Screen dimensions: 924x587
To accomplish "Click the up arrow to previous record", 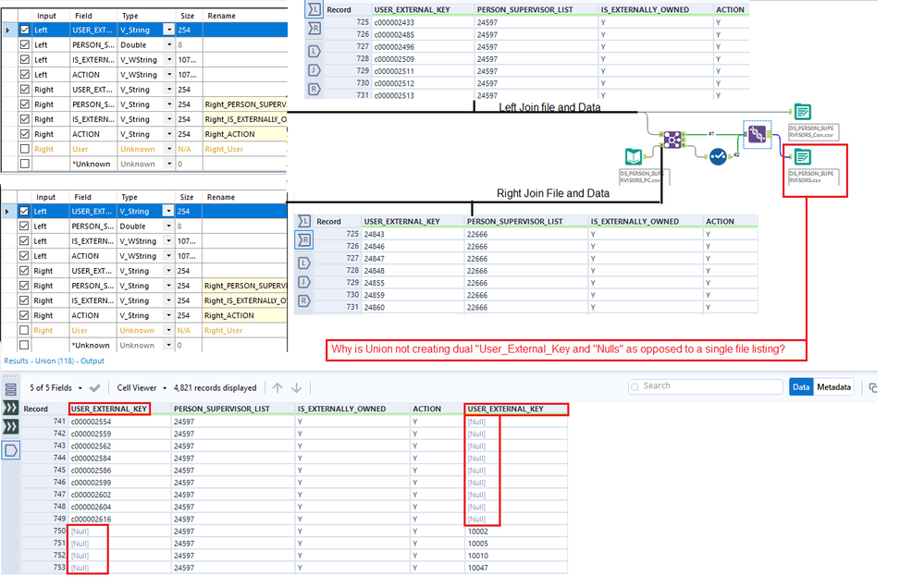I will point(277,387).
